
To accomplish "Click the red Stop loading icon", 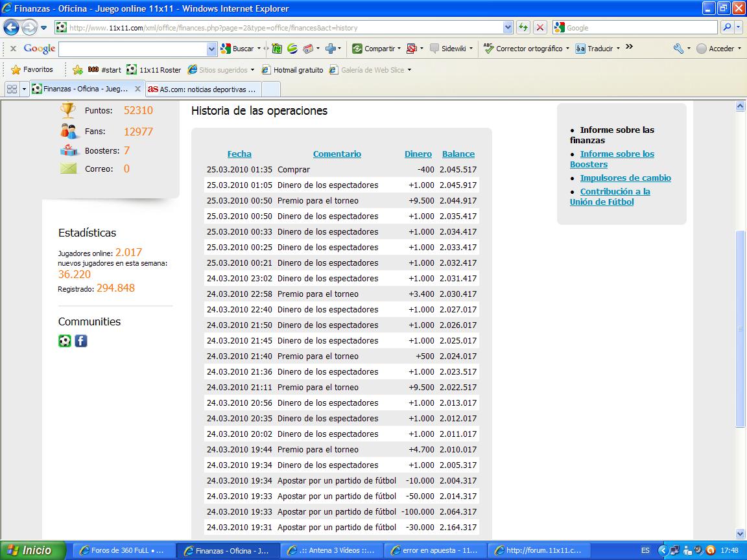I will [539, 28].
